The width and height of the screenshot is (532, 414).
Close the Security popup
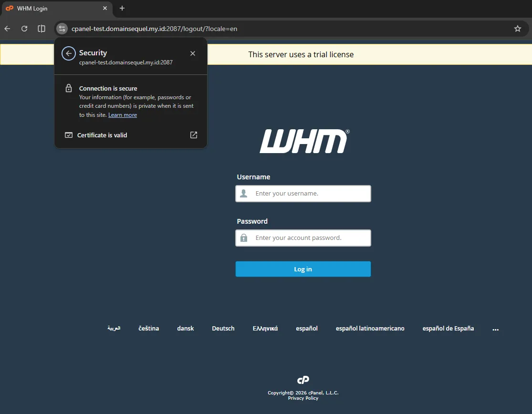[x=193, y=53]
